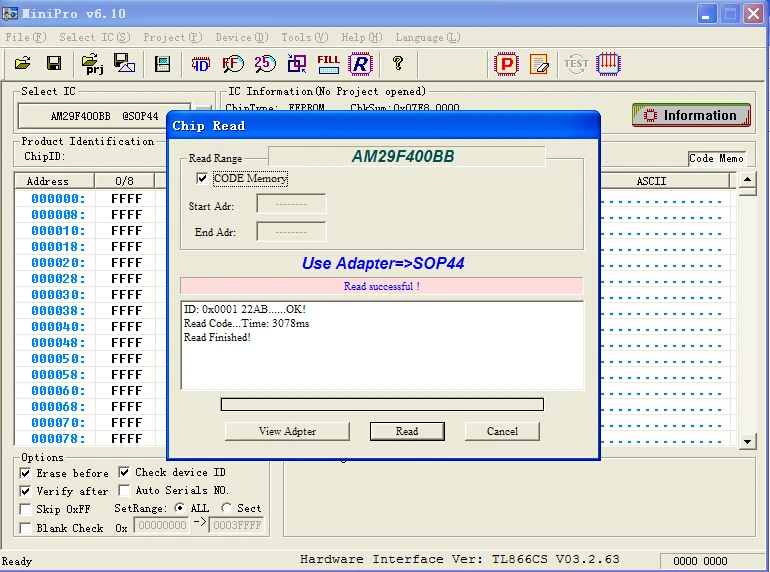Minimize the MiniPro window
Screen dimensions: 770x572
(706, 14)
